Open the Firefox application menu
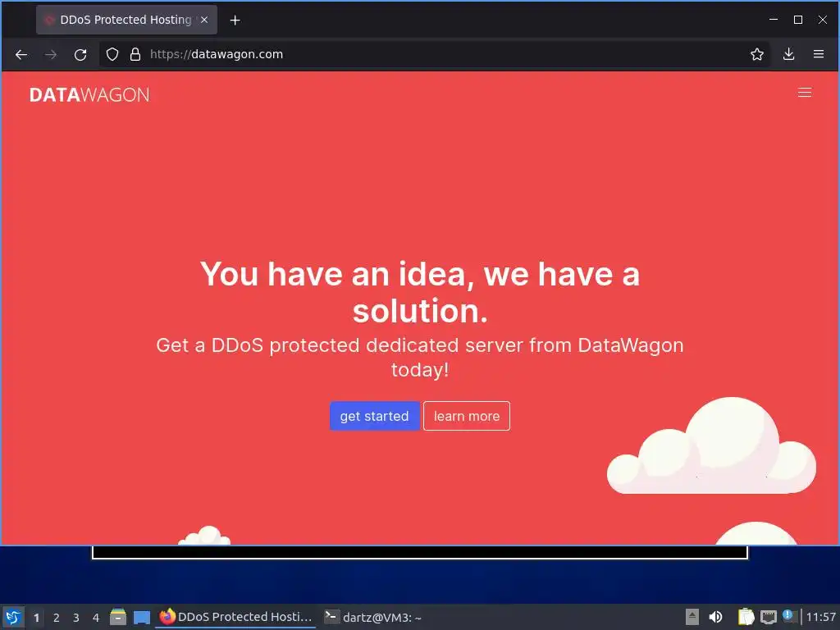The width and height of the screenshot is (840, 630). [x=819, y=54]
